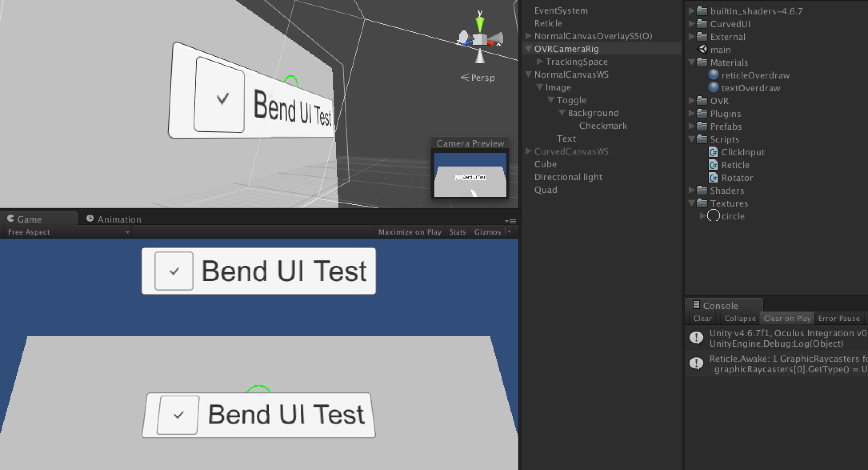Select the textOverdraw material sphere icon
The width and height of the screenshot is (868, 470).
click(714, 88)
